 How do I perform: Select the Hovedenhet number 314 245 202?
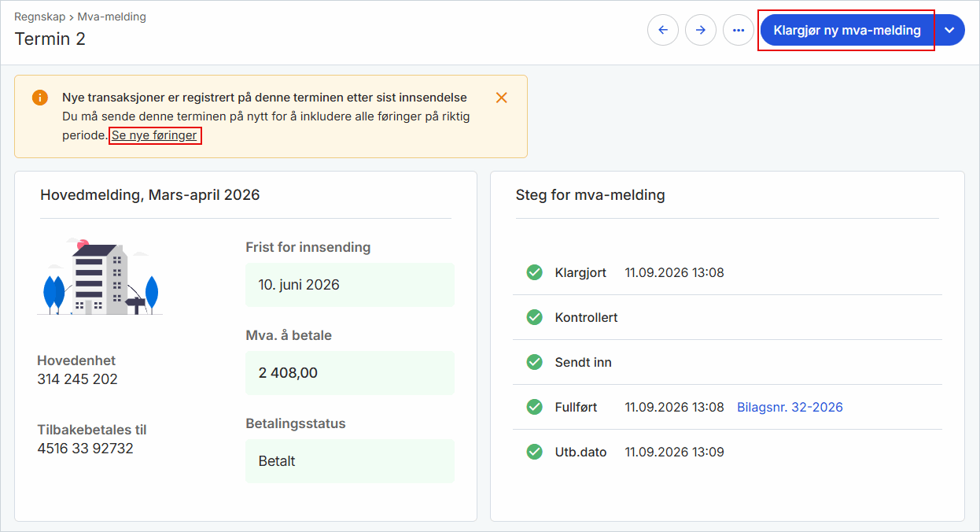click(77, 379)
